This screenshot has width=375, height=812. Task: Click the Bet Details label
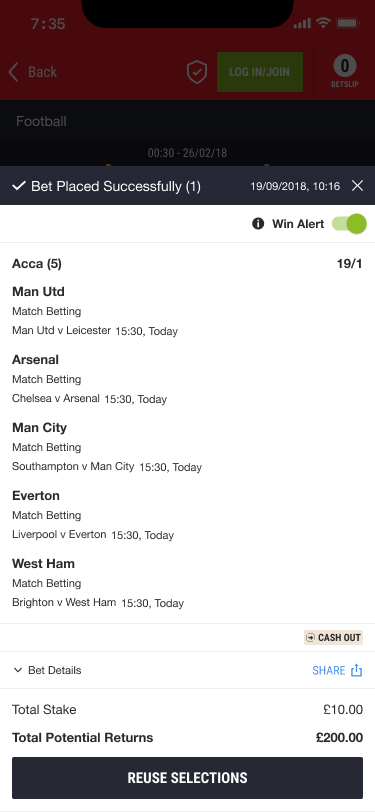(54, 670)
